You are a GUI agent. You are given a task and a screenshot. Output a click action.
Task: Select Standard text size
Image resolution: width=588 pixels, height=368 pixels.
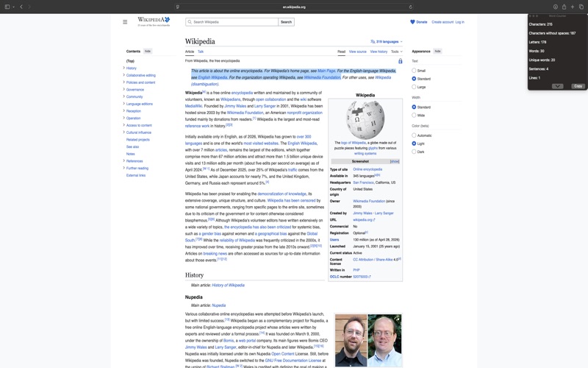tap(414, 79)
